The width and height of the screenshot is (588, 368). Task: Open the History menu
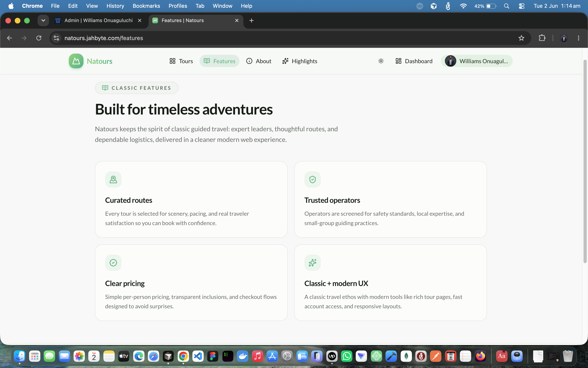click(x=115, y=6)
